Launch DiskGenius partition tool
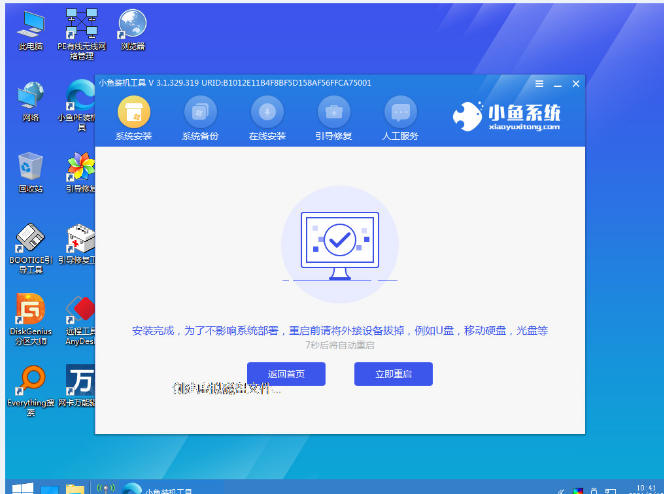 30,314
